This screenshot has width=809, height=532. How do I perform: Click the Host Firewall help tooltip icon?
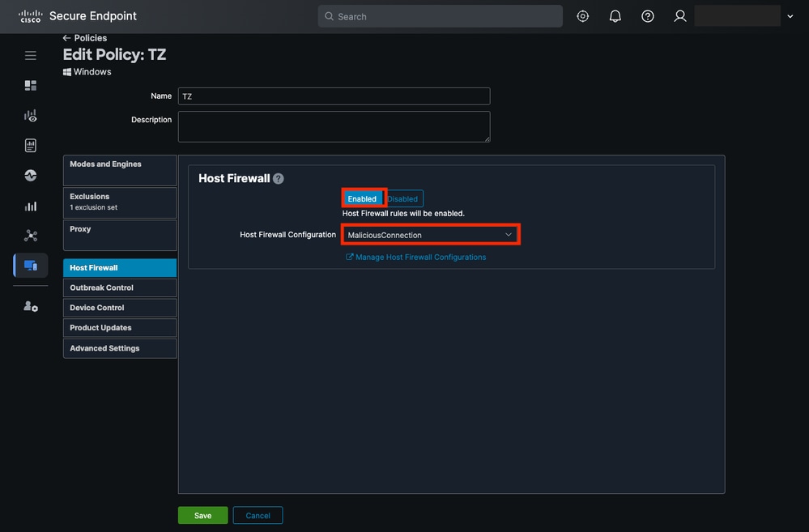(278, 178)
